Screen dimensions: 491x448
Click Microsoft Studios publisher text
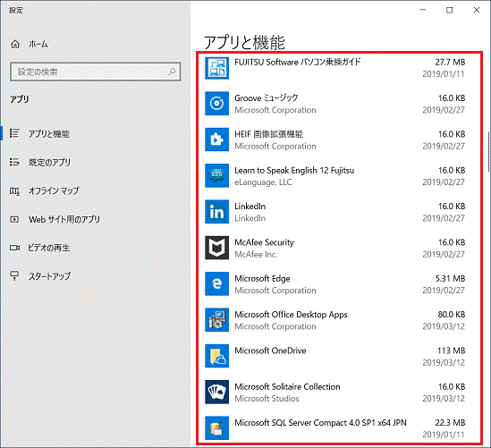pos(267,399)
